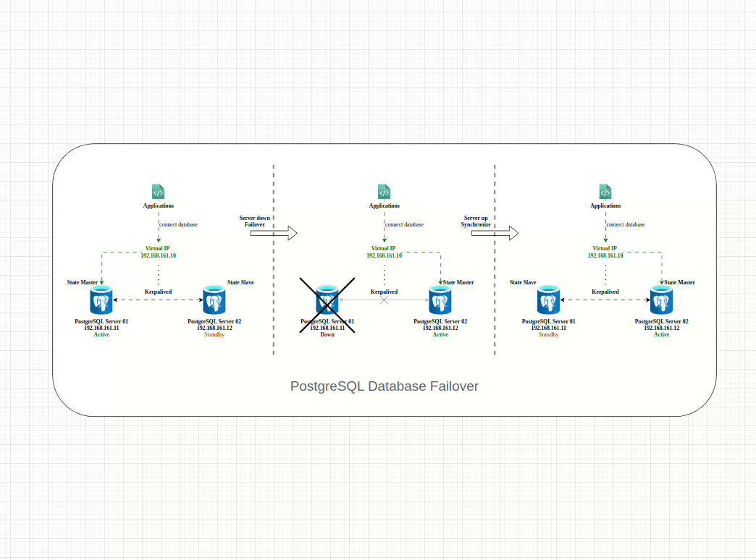Click 'Virtual IP 192.168.161.10' in the left diagram
The image size is (756, 560).
[158, 252]
